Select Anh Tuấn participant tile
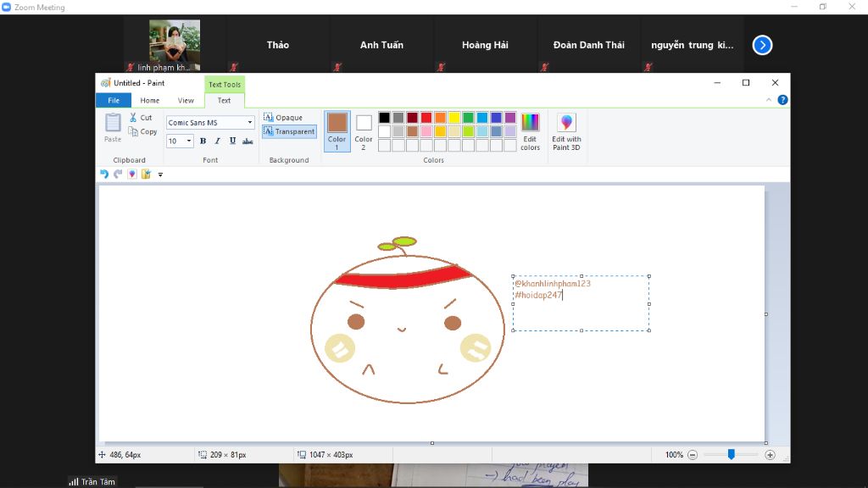 coord(381,45)
